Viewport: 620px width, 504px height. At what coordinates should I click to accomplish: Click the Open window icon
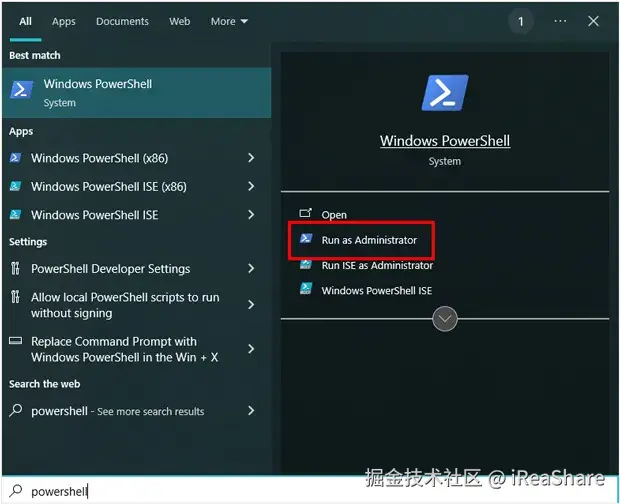(x=305, y=213)
